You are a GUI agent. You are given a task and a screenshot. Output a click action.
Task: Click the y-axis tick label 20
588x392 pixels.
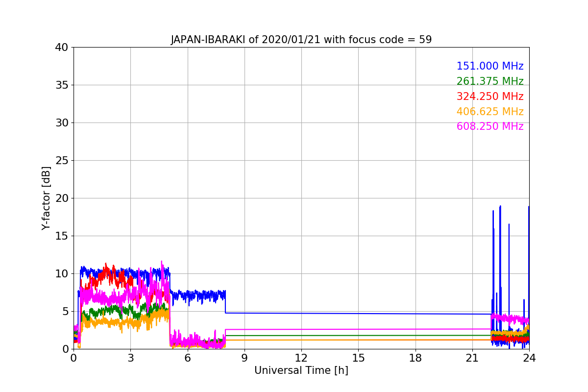click(62, 198)
